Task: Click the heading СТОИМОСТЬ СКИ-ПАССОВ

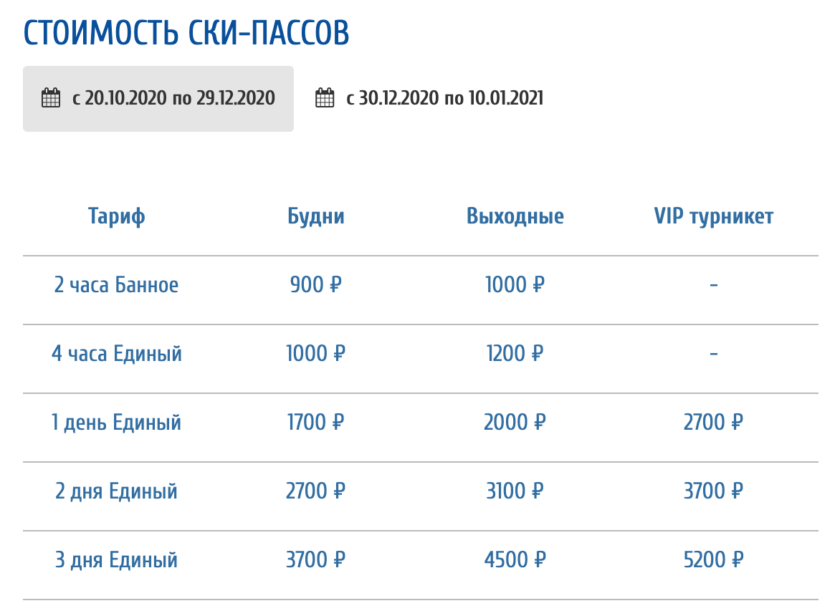Action: pyautogui.click(x=186, y=32)
